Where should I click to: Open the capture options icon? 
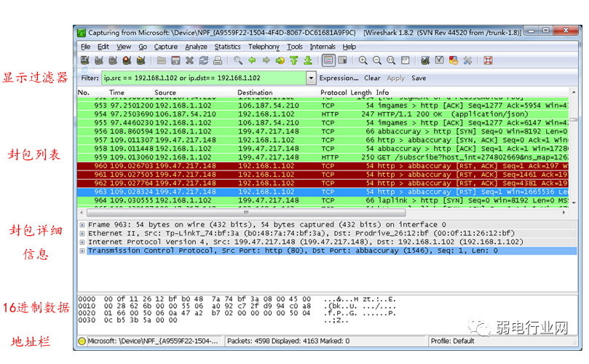pyautogui.click(x=99, y=60)
